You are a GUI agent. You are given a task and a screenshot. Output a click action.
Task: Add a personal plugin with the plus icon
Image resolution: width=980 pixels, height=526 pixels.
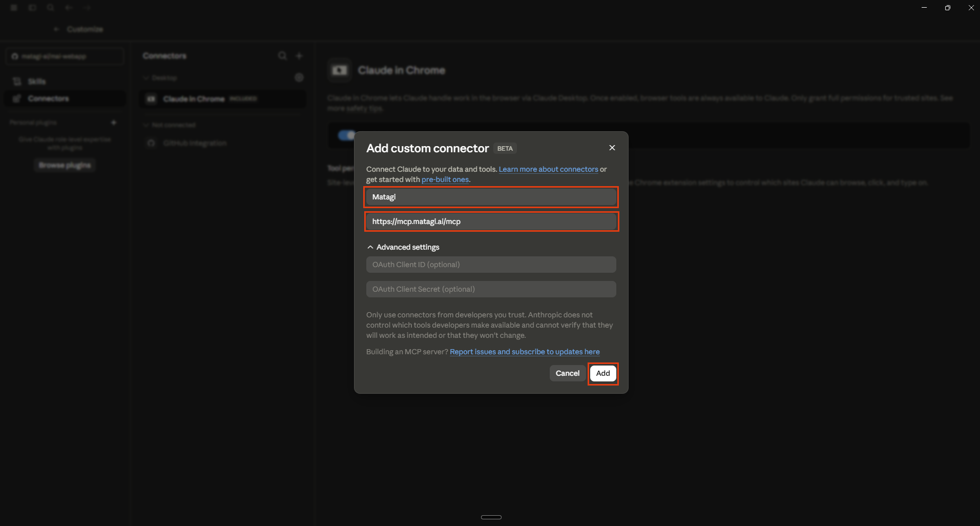click(x=114, y=123)
